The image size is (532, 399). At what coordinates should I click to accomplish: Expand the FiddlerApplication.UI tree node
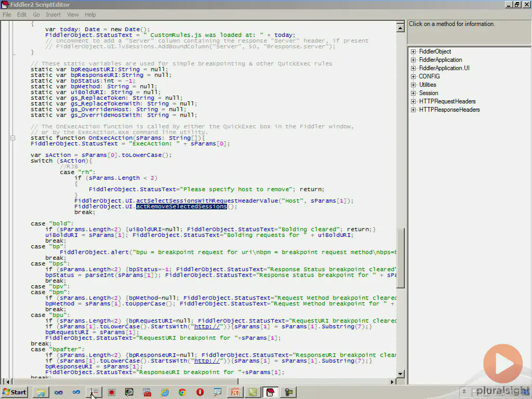(x=413, y=68)
